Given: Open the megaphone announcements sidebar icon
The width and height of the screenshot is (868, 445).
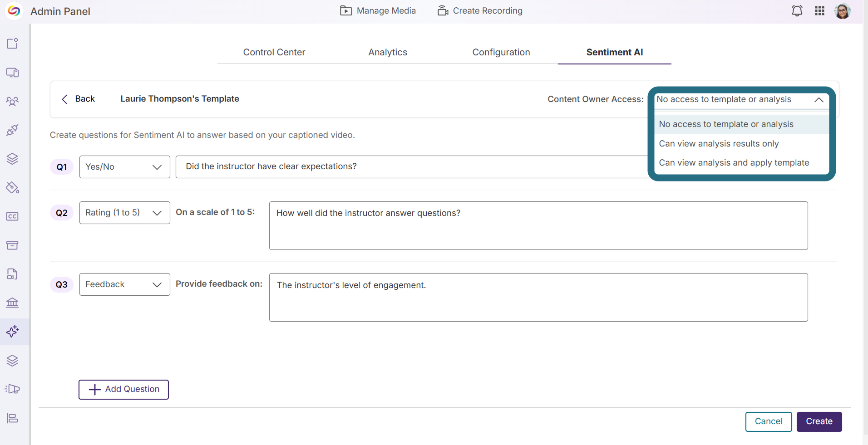Looking at the screenshot, I should point(12,389).
